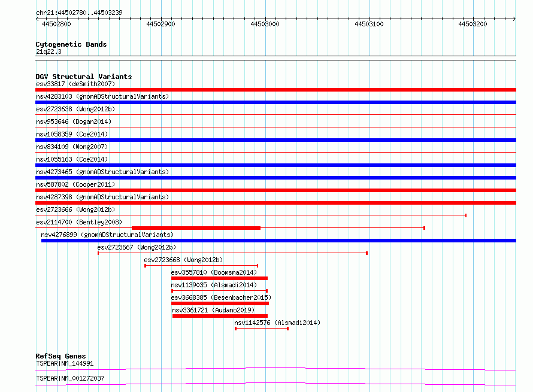Select nsv834109 (Wong2007) label
The image size is (533, 392).
pos(72,147)
